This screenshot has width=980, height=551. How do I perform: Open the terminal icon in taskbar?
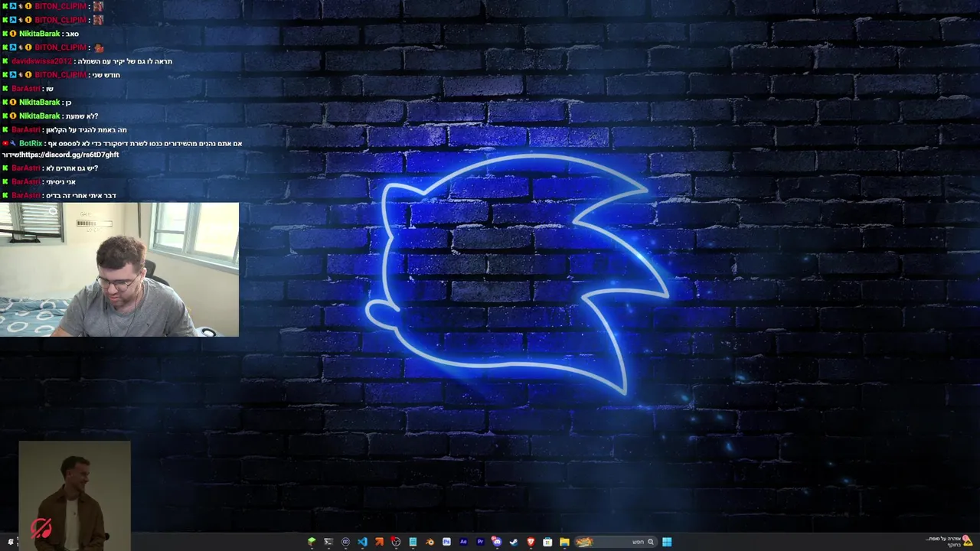tap(328, 542)
